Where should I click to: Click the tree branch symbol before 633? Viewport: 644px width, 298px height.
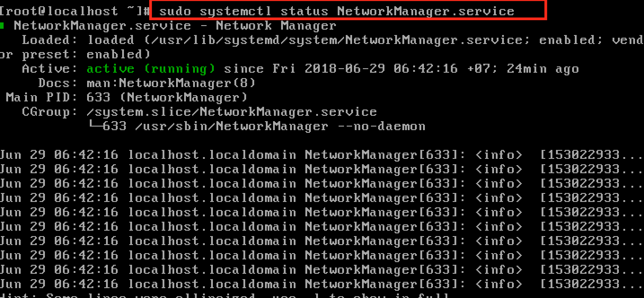point(94,124)
